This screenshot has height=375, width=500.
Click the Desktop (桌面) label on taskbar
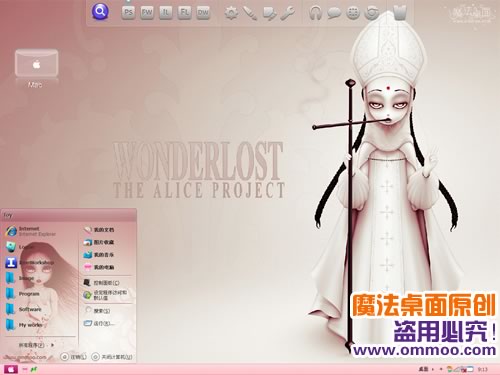[x=423, y=369]
